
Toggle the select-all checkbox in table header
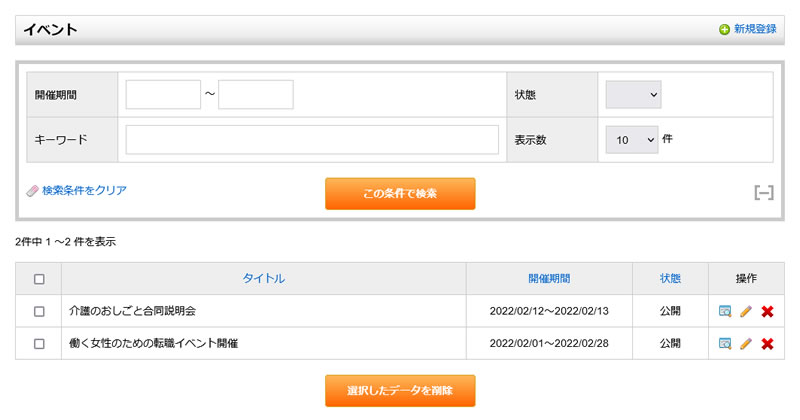[x=39, y=279]
